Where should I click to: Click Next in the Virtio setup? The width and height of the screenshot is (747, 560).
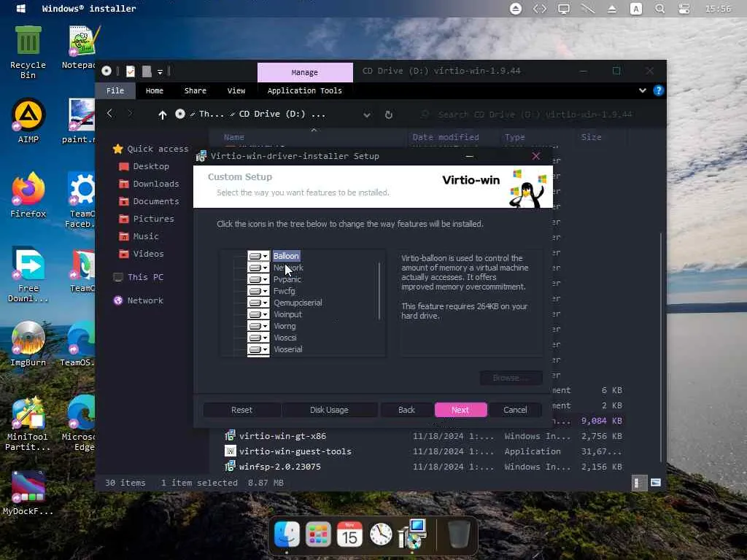[x=461, y=410]
